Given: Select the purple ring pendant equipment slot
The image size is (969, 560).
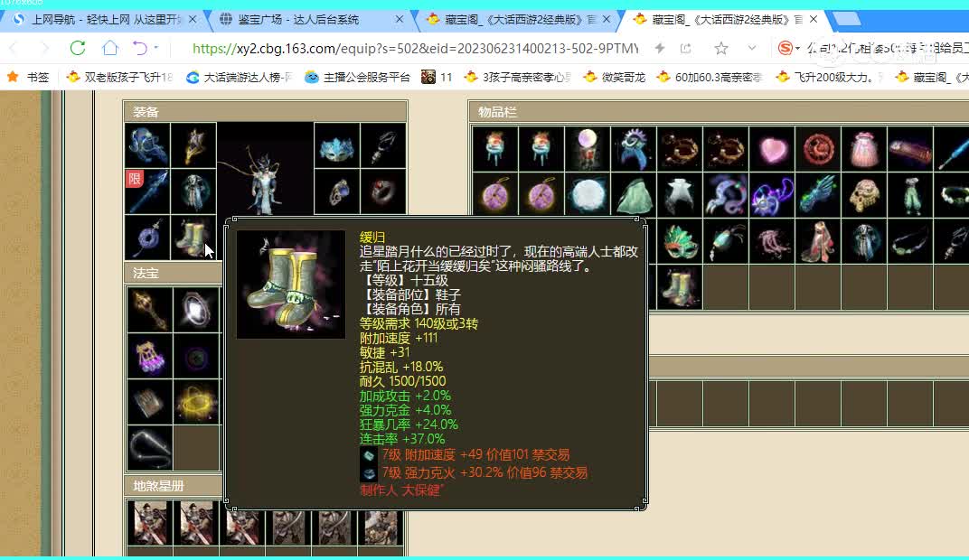Looking at the screenshot, I should tap(147, 237).
